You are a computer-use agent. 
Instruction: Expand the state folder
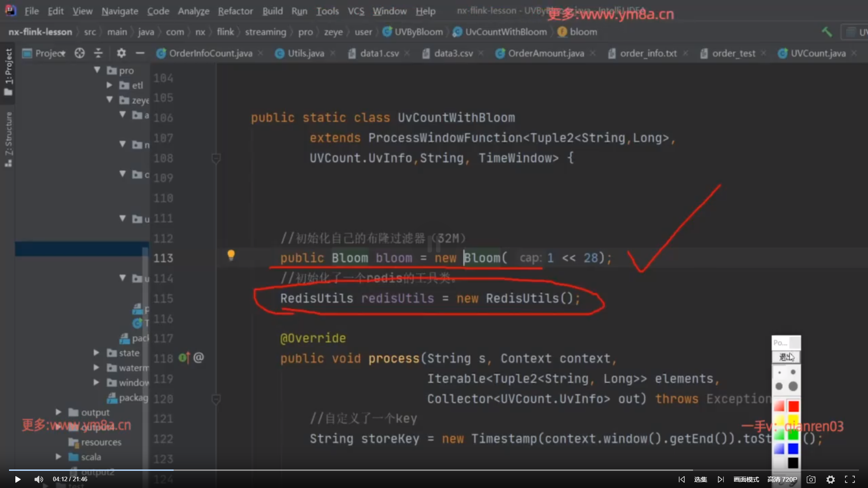[x=96, y=352]
